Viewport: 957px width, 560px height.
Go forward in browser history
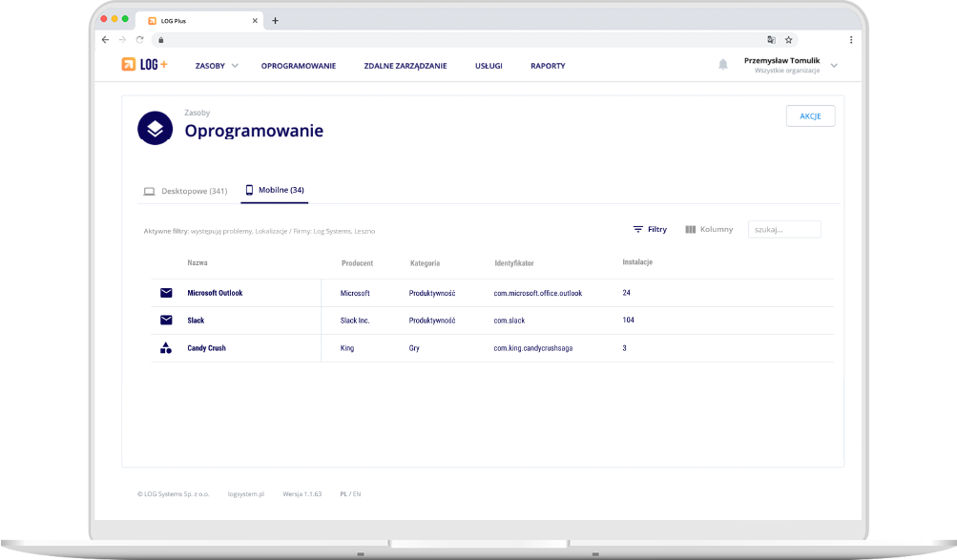pyautogui.click(x=123, y=40)
